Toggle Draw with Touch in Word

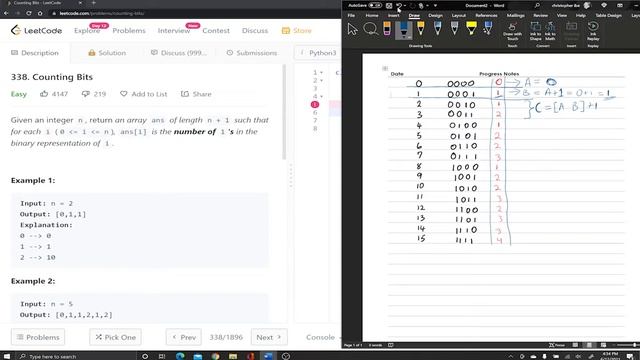512,31
